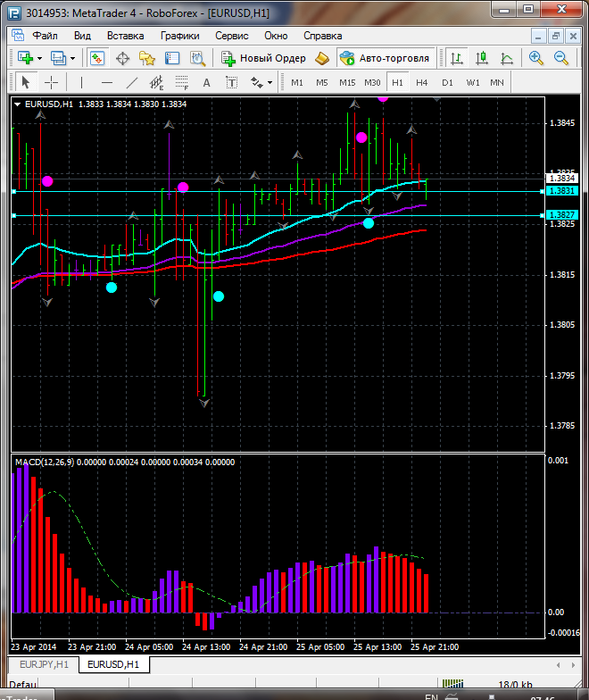Click the Zoom Out magnifier icon
The height and width of the screenshot is (700, 589).
pyautogui.click(x=562, y=58)
